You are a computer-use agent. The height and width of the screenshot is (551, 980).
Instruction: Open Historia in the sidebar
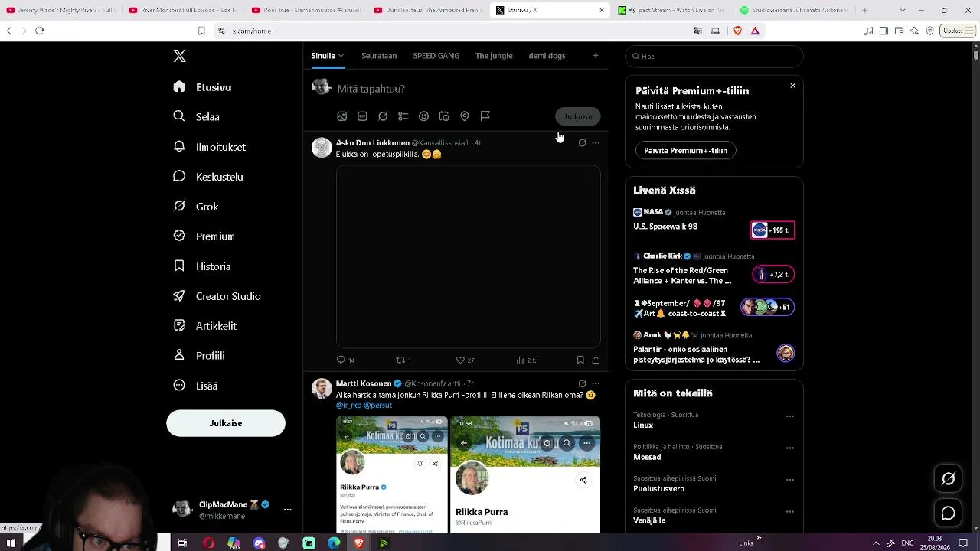click(202, 266)
